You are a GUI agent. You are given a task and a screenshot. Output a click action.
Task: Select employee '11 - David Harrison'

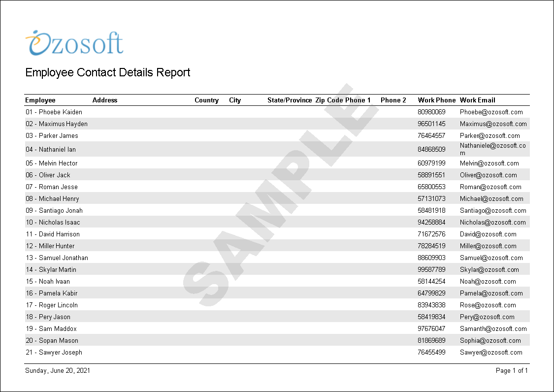53,234
